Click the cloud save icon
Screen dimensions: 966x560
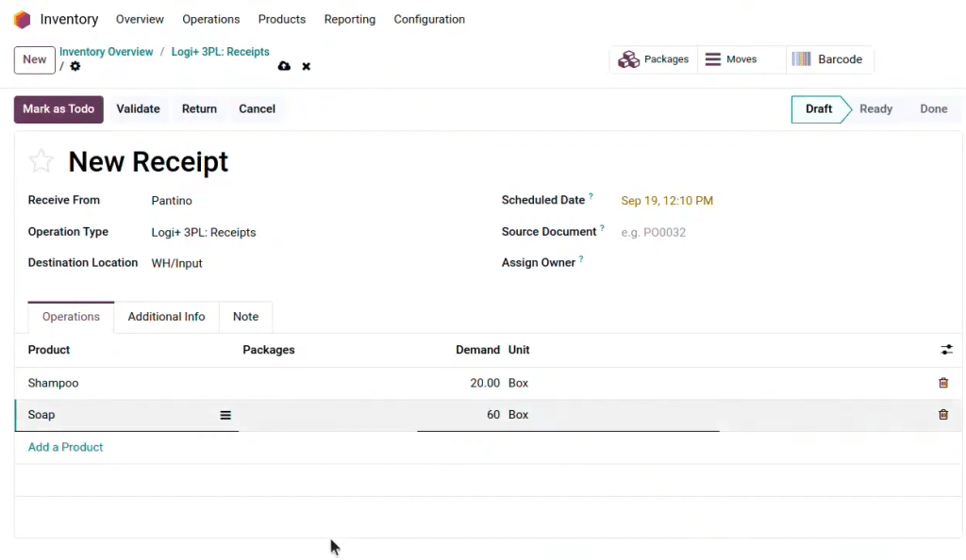click(284, 67)
